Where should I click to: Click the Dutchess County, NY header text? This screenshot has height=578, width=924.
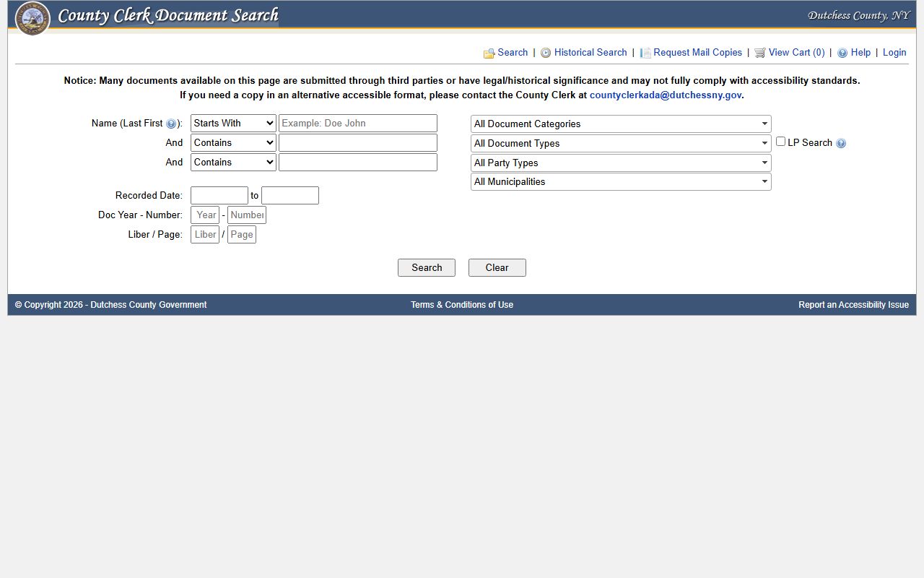point(859,15)
